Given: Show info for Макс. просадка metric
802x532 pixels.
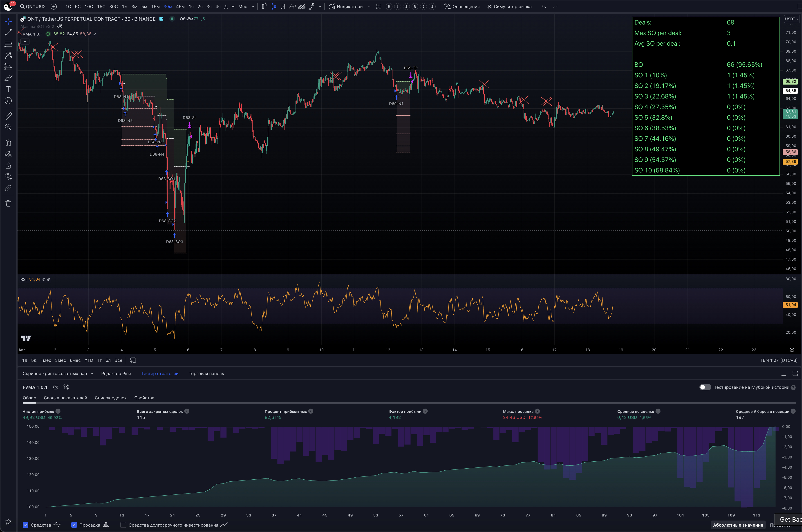Looking at the screenshot, I should (x=537, y=411).
